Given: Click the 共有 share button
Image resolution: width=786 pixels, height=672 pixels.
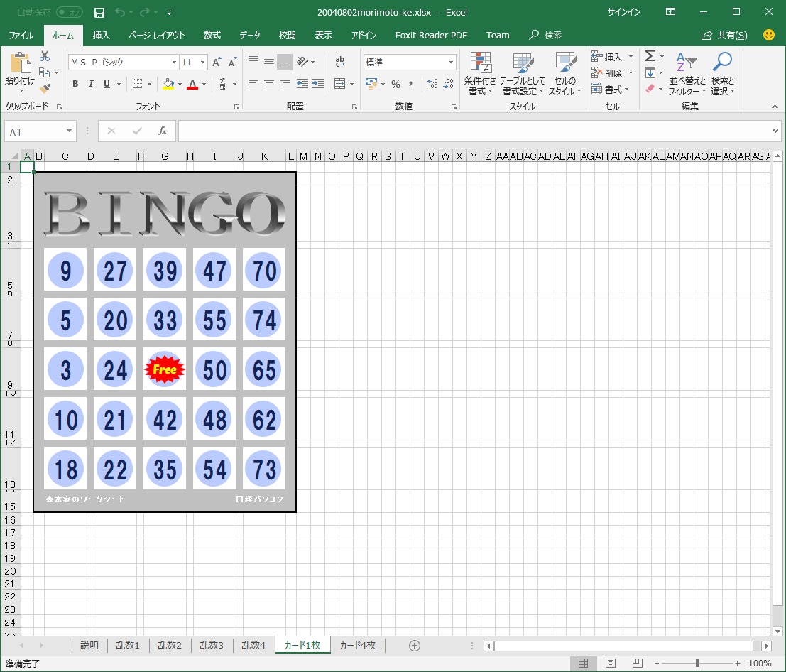Looking at the screenshot, I should [x=724, y=36].
